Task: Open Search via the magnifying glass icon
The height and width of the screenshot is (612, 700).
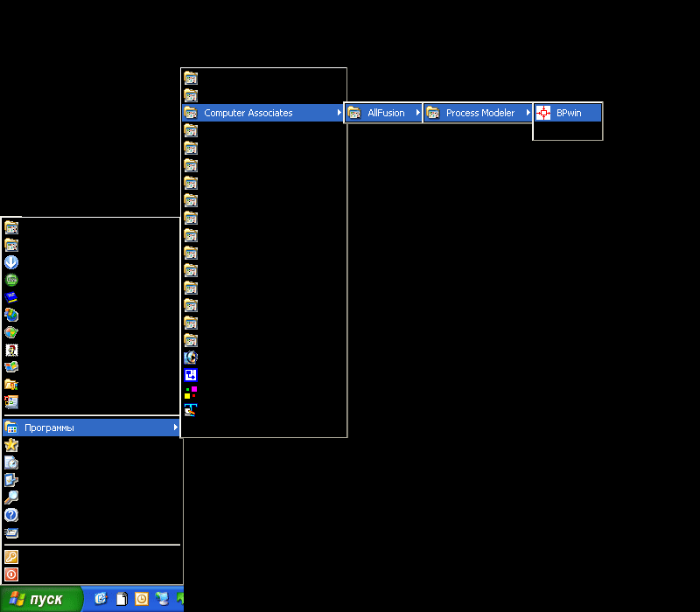Action: pyautogui.click(x=11, y=497)
